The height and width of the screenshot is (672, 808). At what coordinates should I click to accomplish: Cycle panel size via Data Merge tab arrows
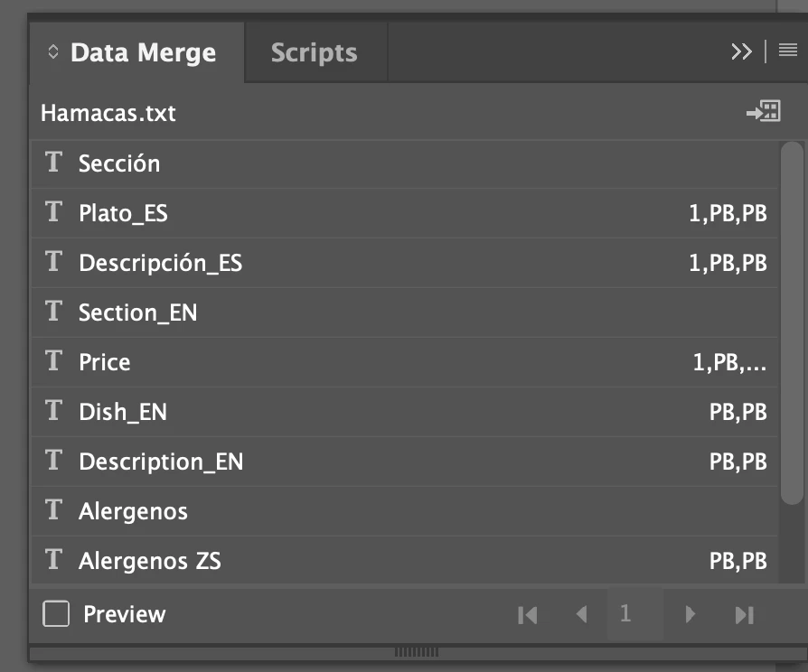tap(52, 52)
